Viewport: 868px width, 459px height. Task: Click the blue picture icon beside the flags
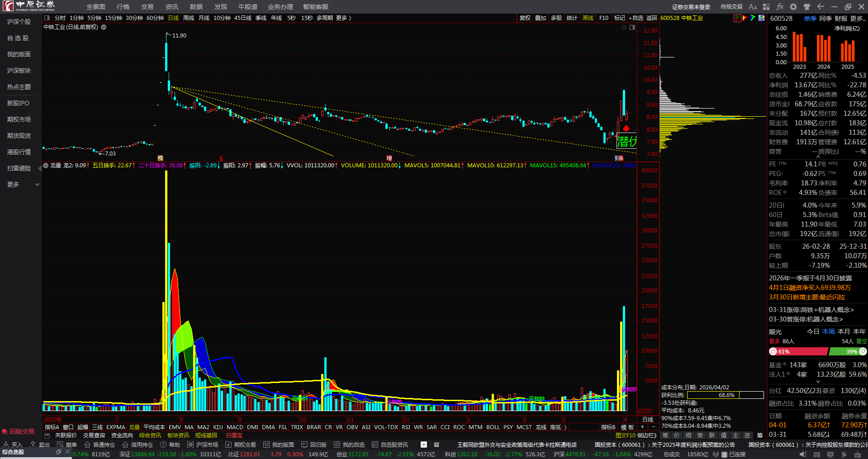762,18
